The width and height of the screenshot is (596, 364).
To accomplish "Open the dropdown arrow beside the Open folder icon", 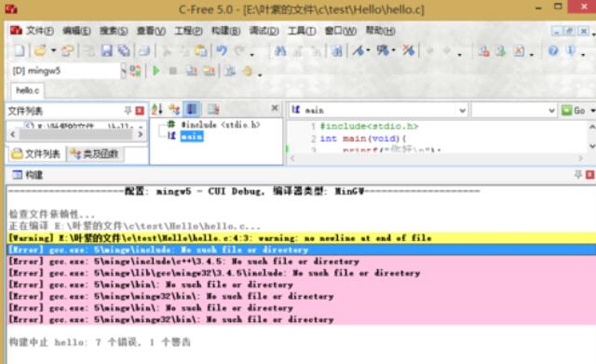I will tap(53, 50).
